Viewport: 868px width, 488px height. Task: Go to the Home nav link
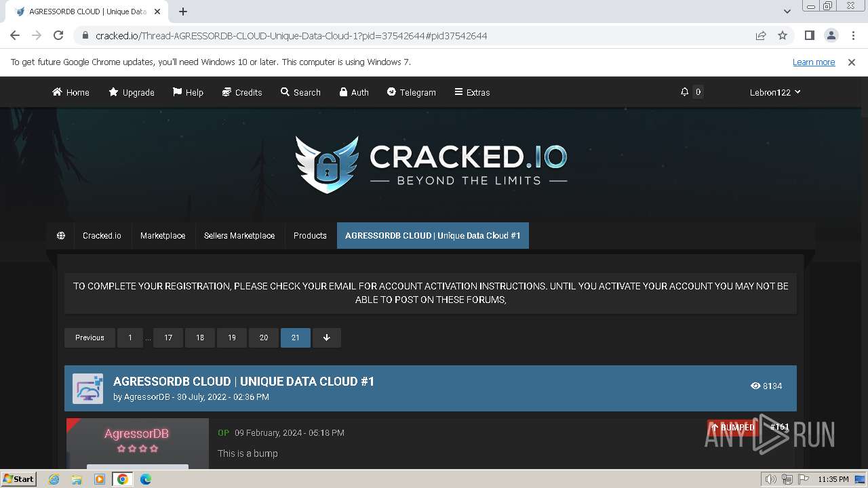pos(71,92)
